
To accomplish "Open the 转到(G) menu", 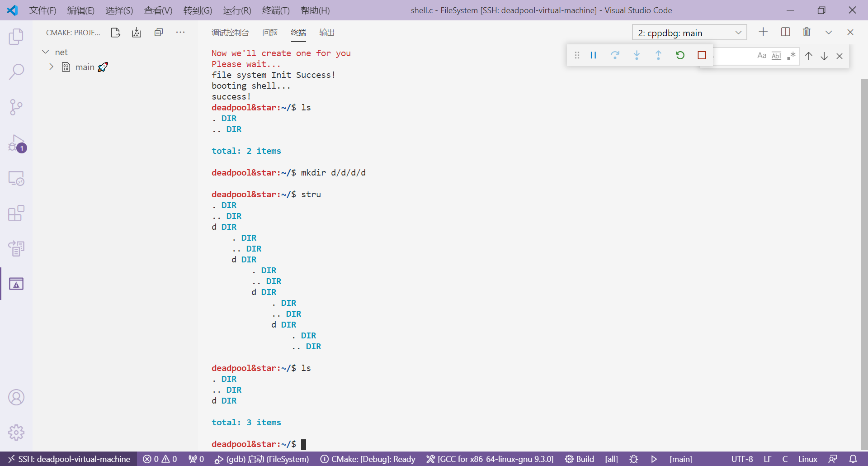I will click(198, 10).
